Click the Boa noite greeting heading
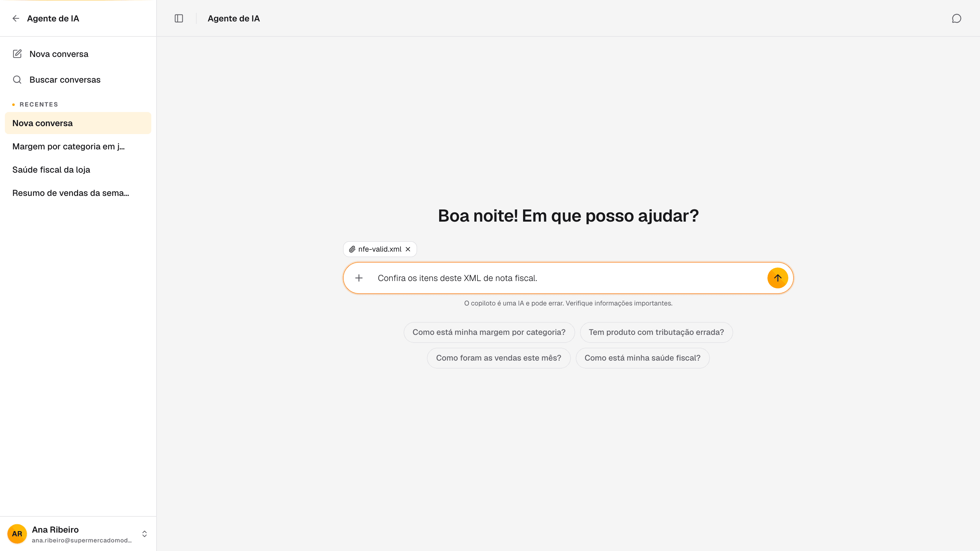980x551 pixels. (568, 216)
